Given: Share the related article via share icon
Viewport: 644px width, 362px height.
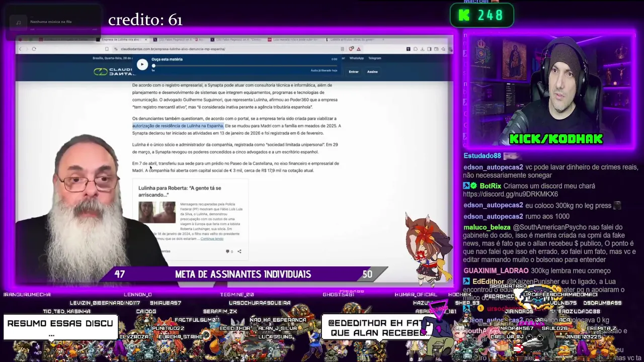Looking at the screenshot, I should [x=239, y=251].
